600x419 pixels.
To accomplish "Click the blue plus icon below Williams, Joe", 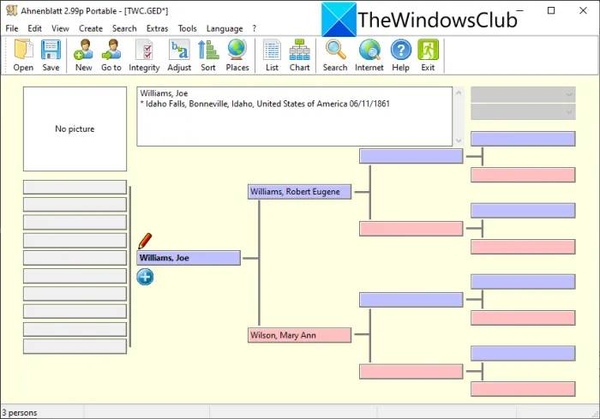I will (x=145, y=277).
